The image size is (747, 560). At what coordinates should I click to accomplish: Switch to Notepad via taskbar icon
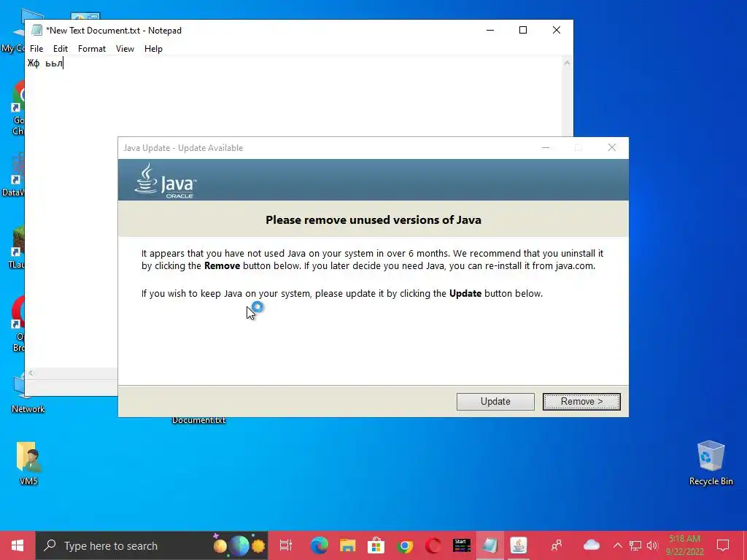click(490, 545)
